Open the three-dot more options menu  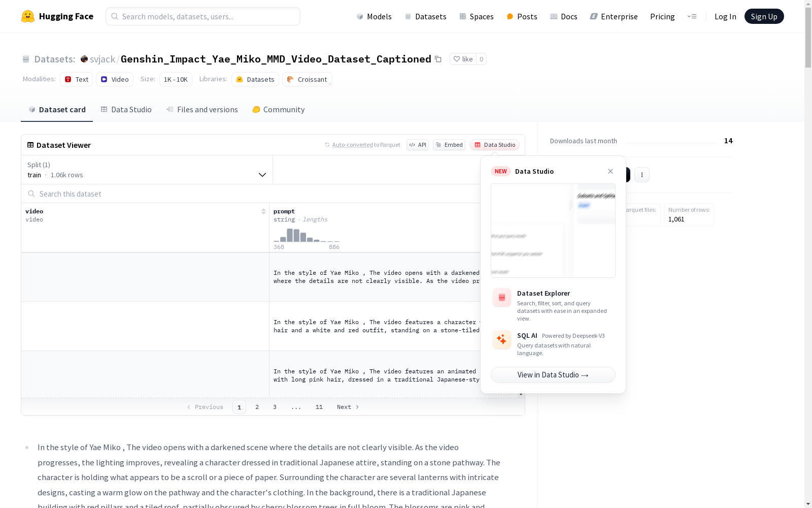[x=642, y=175]
